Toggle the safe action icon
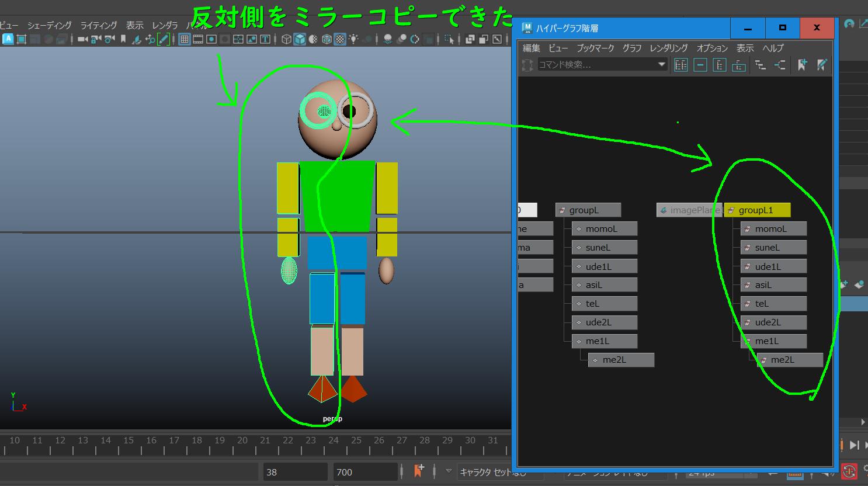Image resolution: width=868 pixels, height=486 pixels. (252, 39)
